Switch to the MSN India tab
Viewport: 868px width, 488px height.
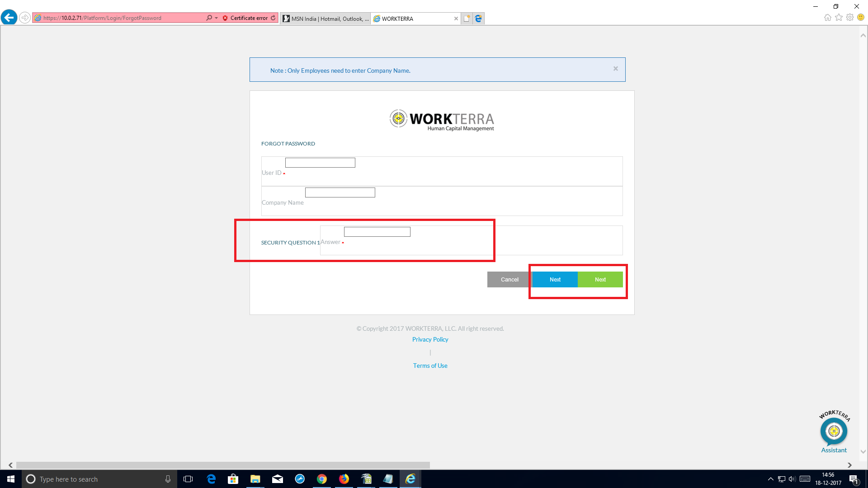point(325,19)
